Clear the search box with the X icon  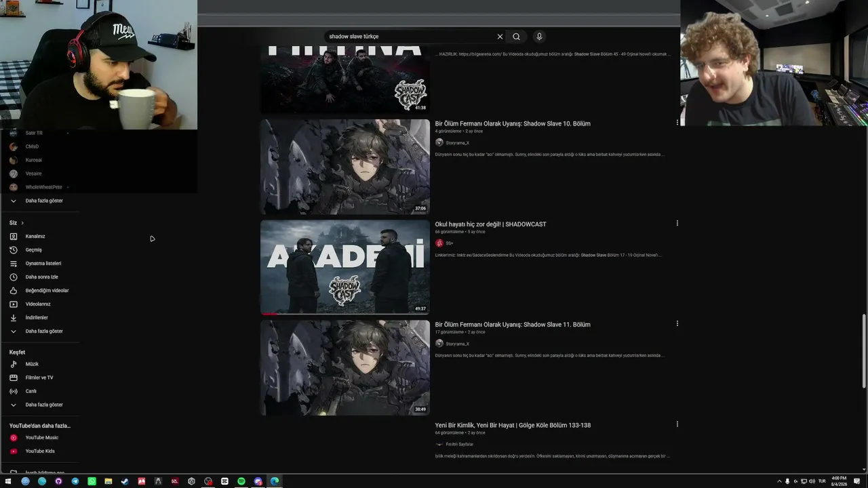(500, 37)
